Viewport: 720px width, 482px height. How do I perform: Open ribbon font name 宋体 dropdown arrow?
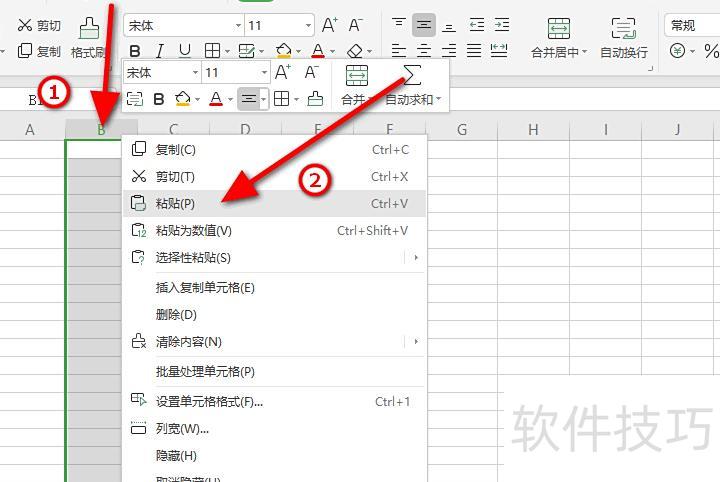pos(238,26)
